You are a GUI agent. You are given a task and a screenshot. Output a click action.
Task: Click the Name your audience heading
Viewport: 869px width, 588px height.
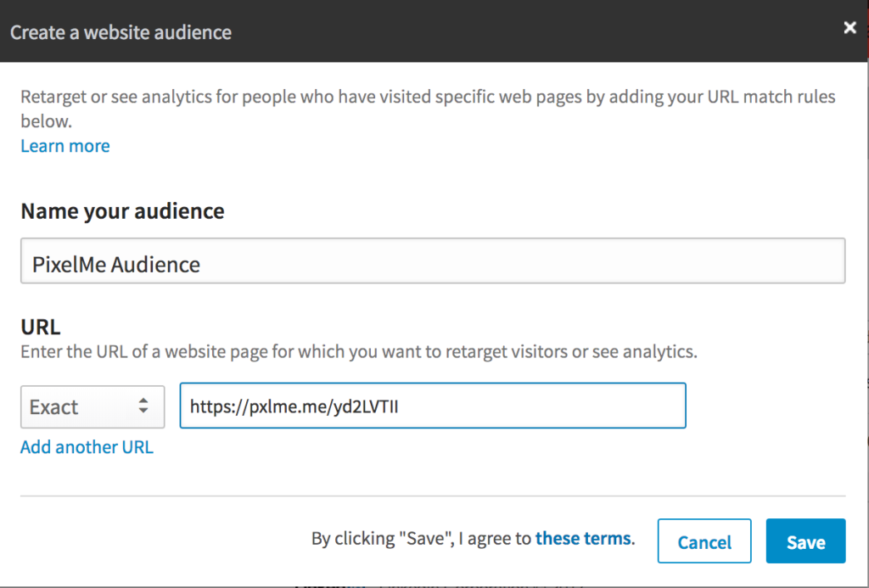(x=122, y=211)
